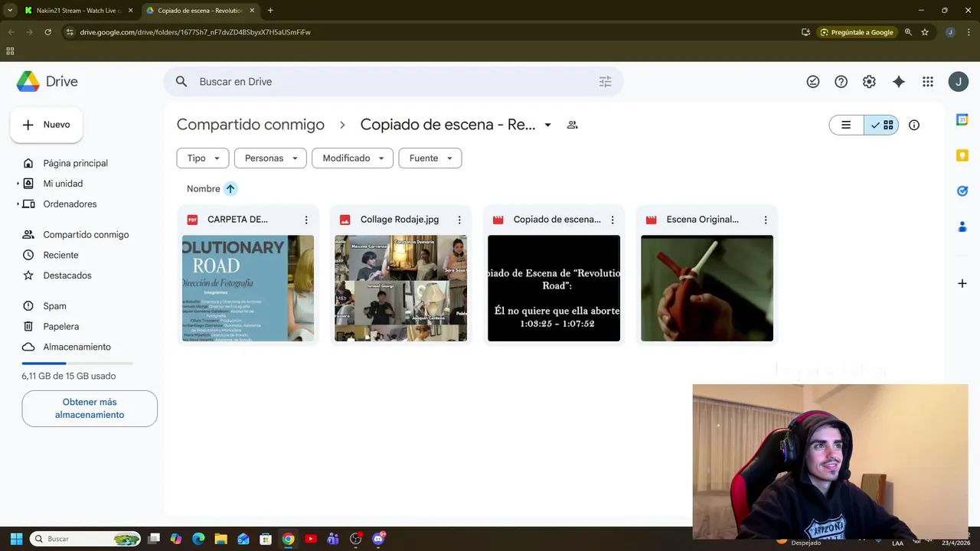Open File Explorer from taskbar
The width and height of the screenshot is (980, 551).
pyautogui.click(x=220, y=539)
